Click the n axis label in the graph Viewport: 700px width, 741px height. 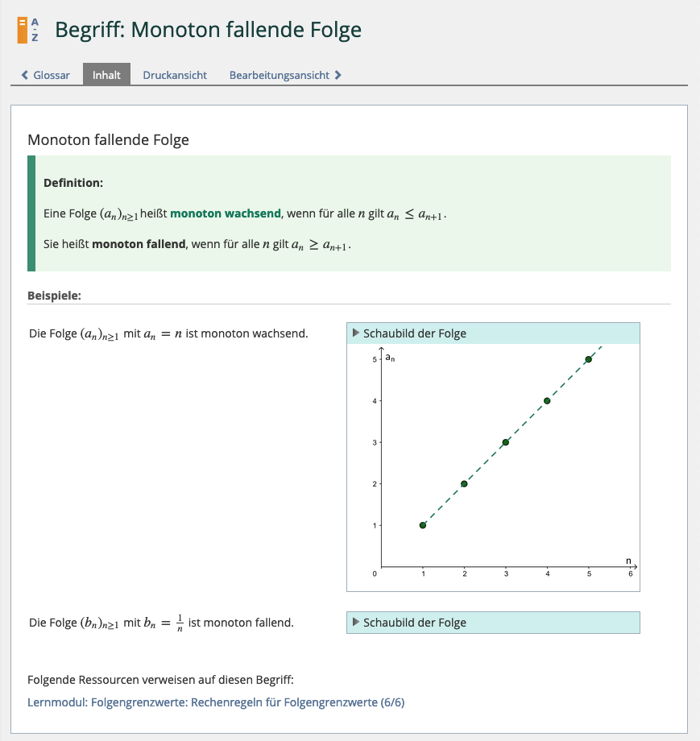(x=628, y=560)
